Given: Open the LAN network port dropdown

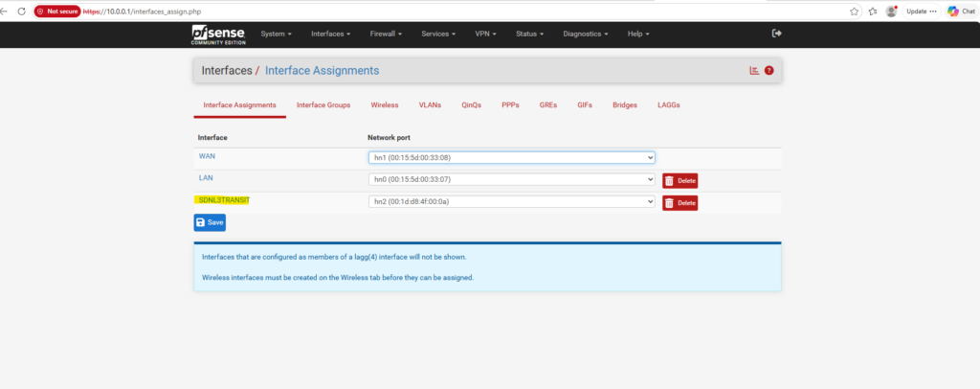Looking at the screenshot, I should click(x=511, y=179).
